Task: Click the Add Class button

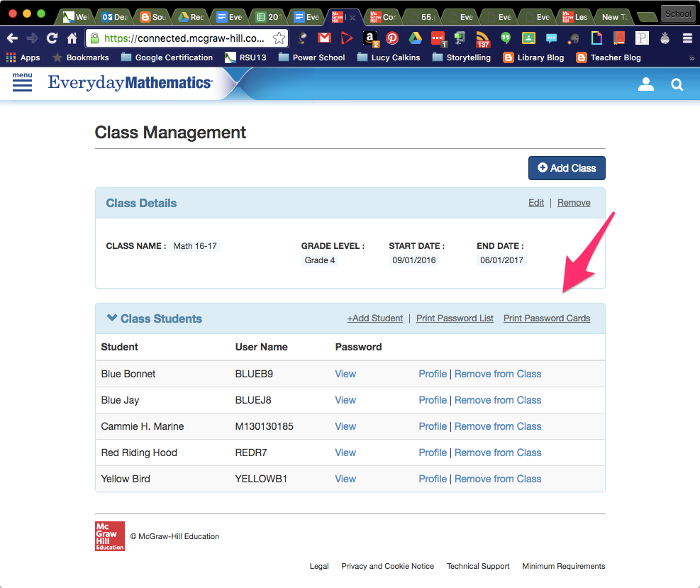Action: pyautogui.click(x=567, y=168)
